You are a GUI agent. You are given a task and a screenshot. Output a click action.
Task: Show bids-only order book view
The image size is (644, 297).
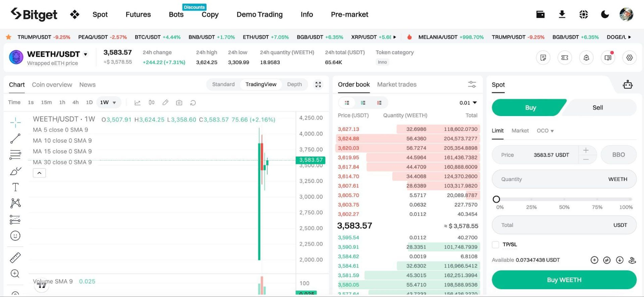click(x=363, y=103)
